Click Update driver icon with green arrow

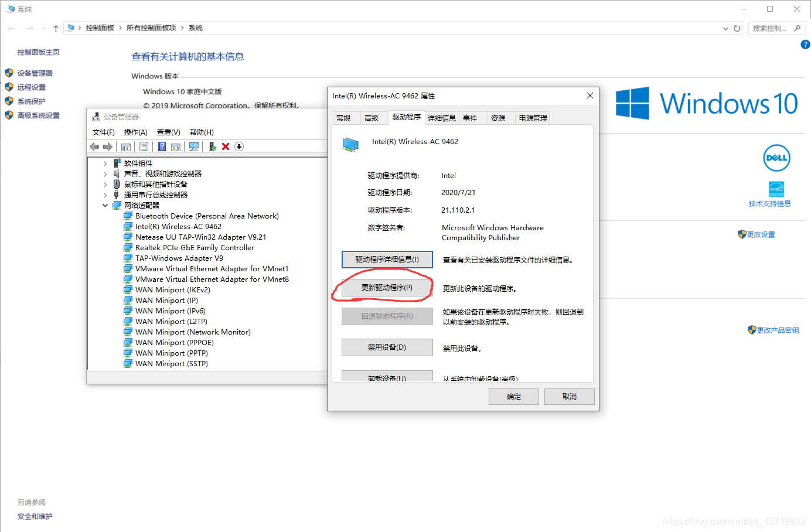[212, 146]
